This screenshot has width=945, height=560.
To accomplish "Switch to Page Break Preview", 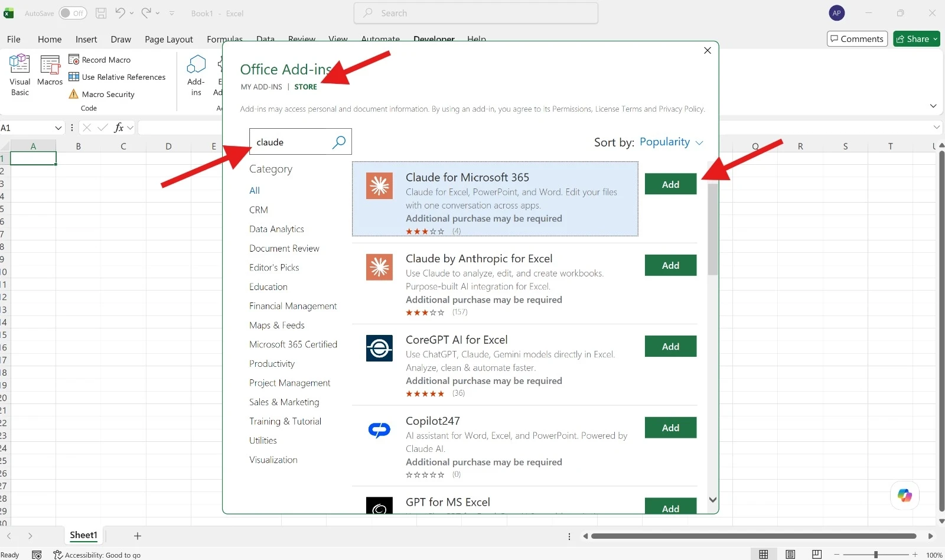I will [x=817, y=554].
